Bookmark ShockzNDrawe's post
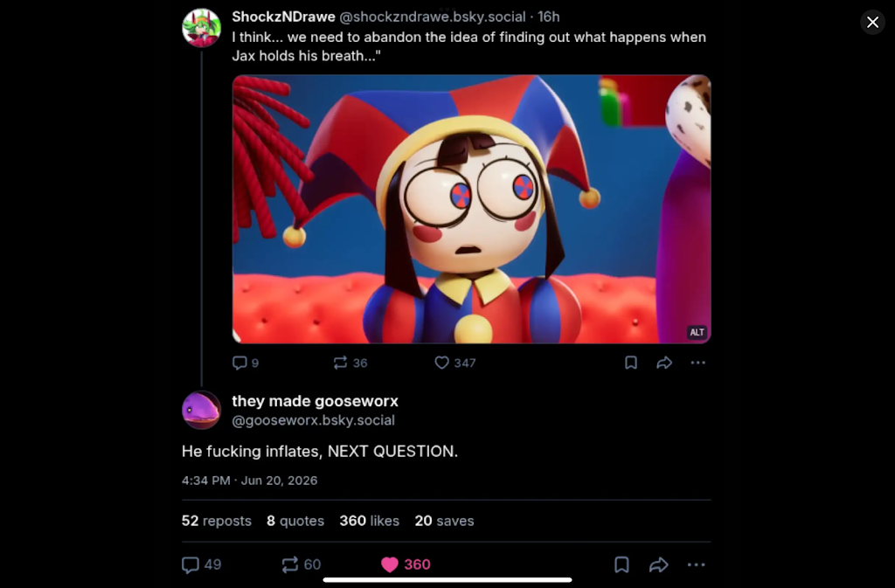The height and width of the screenshot is (588, 895). point(631,363)
